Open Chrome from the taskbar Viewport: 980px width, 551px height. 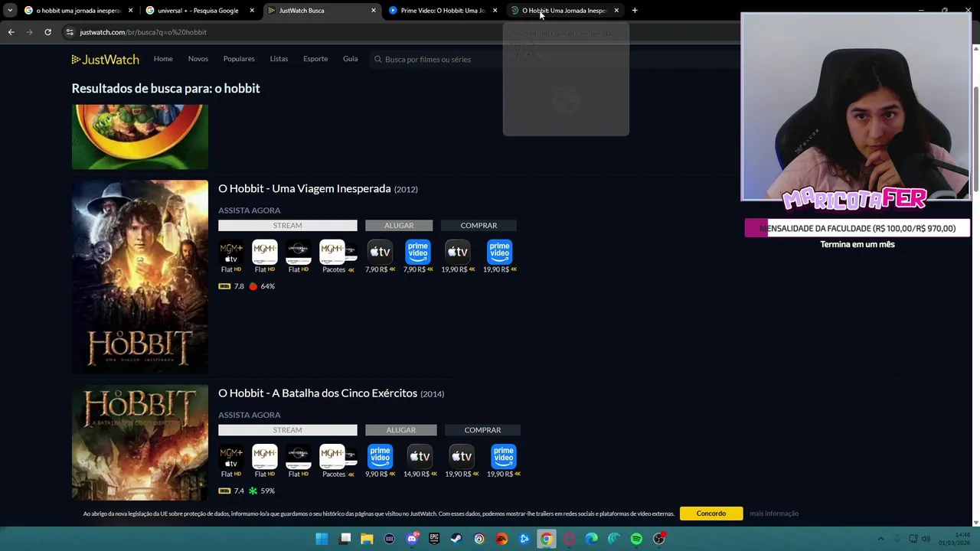coord(546,539)
